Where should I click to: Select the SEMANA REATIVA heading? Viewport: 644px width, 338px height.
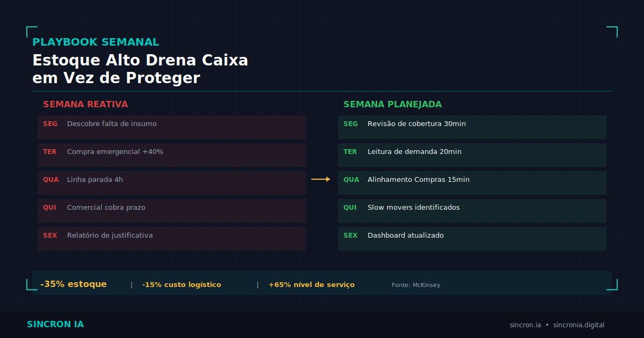click(85, 104)
